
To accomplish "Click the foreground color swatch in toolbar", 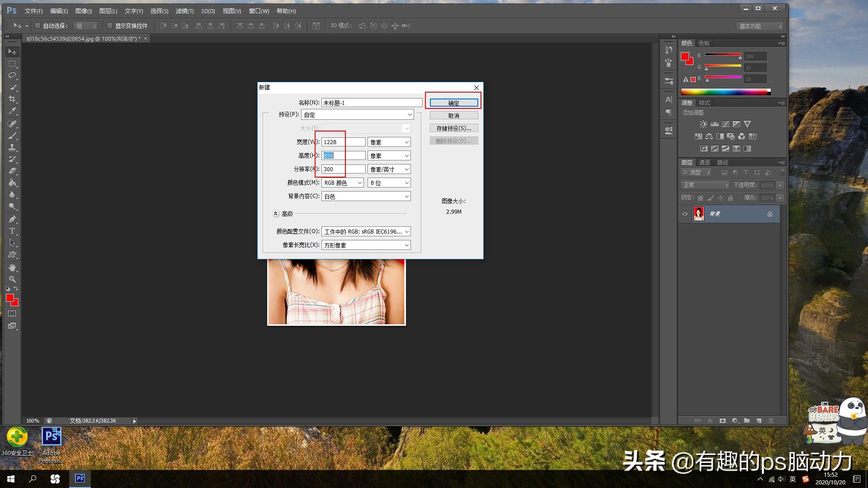I will click(x=10, y=298).
